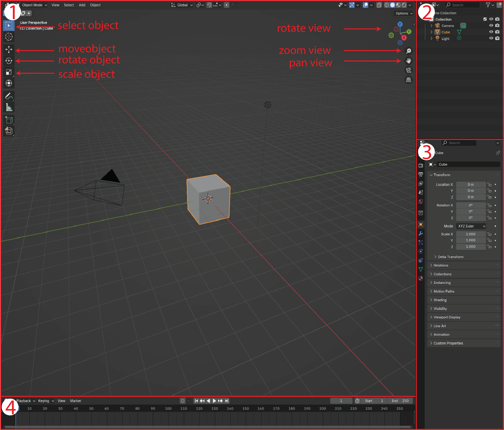
Task: Select the Transform tool
Action: [9, 83]
